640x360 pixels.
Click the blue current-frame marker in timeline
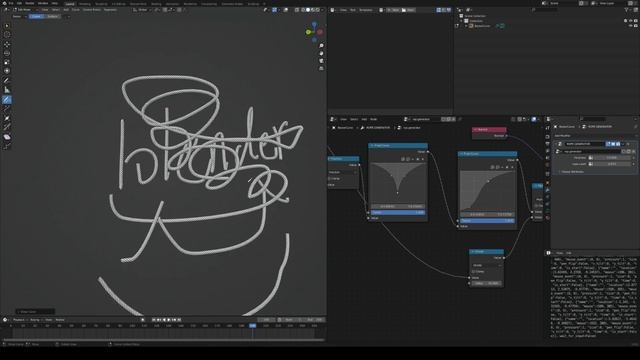tap(253, 326)
